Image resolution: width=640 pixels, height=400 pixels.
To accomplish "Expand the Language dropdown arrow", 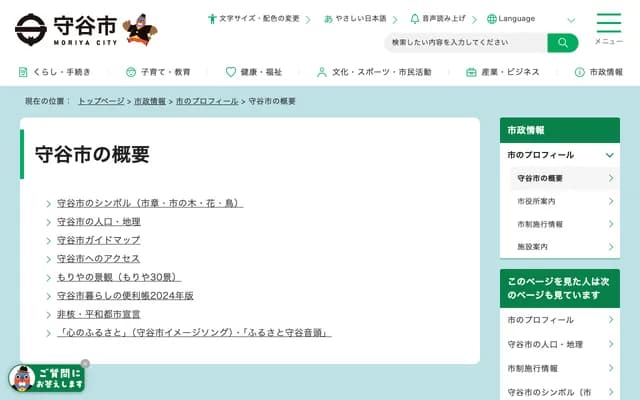I will pos(571,20).
